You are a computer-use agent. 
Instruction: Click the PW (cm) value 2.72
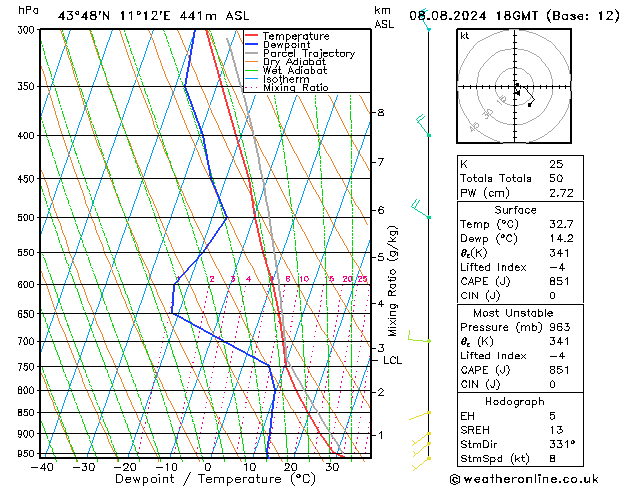click(561, 193)
